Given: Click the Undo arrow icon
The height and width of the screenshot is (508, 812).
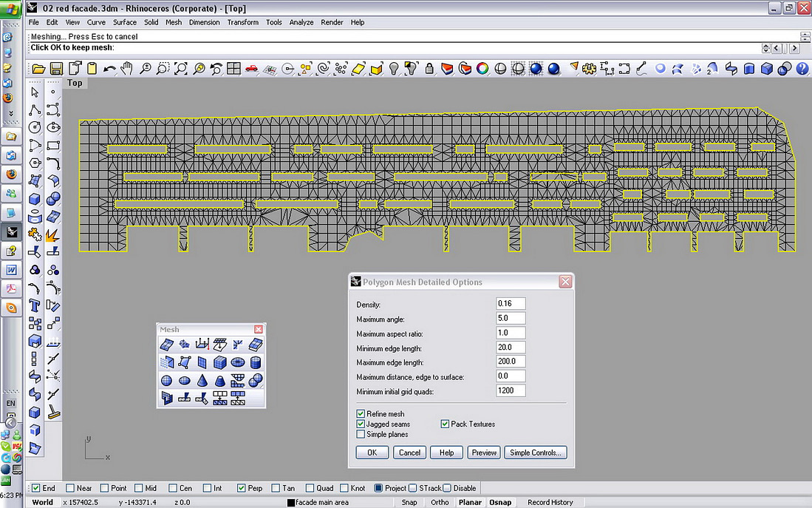Looking at the screenshot, I should point(109,69).
